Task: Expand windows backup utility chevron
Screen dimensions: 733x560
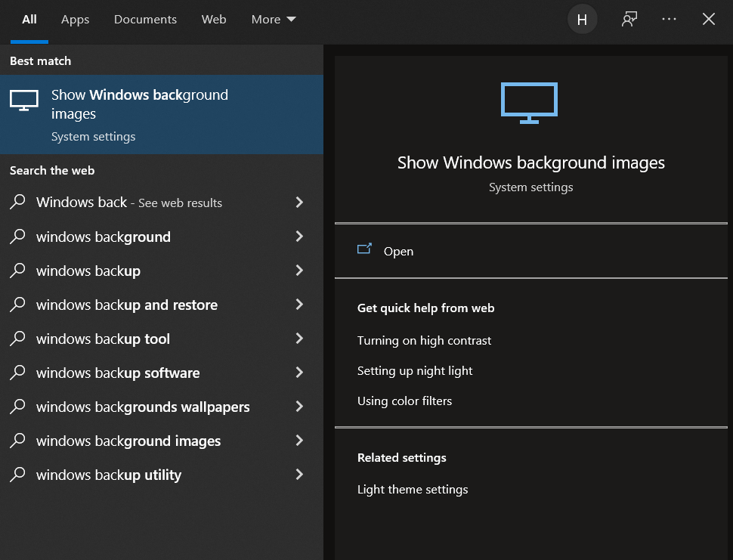Action: tap(299, 474)
